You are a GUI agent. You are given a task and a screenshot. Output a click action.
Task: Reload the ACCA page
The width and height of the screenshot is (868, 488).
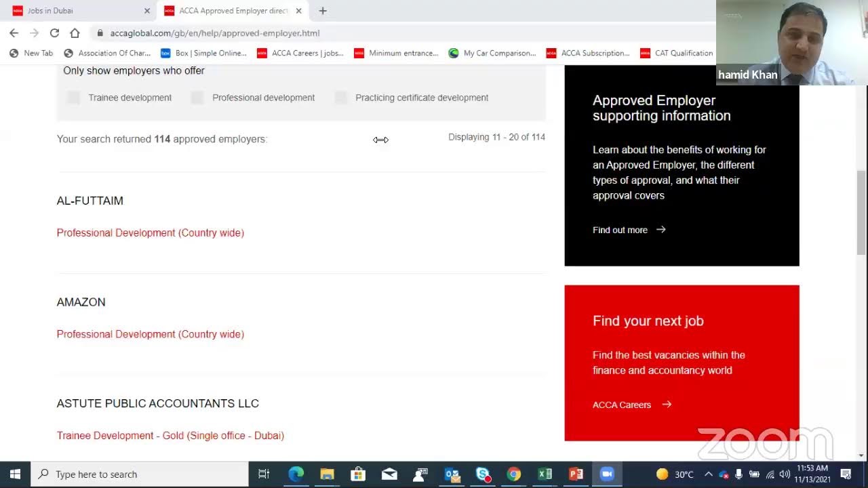click(54, 33)
